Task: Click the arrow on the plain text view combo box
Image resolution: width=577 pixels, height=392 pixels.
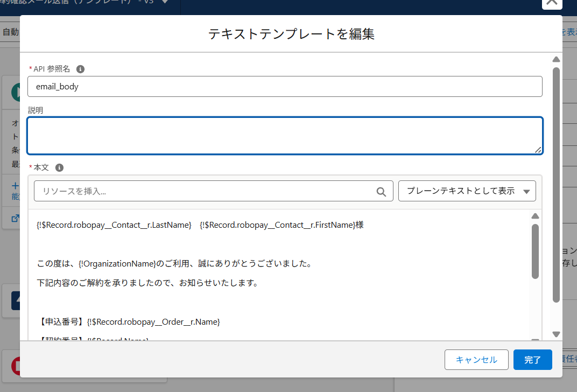Action: 526,192
